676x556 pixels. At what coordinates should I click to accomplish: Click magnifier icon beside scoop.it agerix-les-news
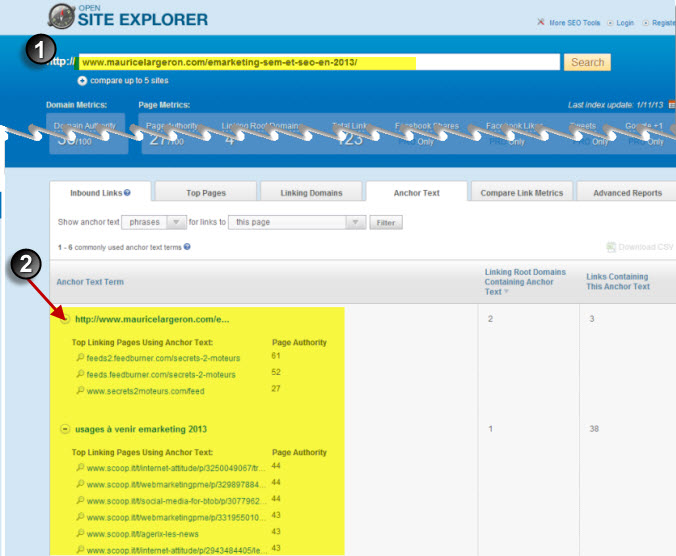coord(80,533)
